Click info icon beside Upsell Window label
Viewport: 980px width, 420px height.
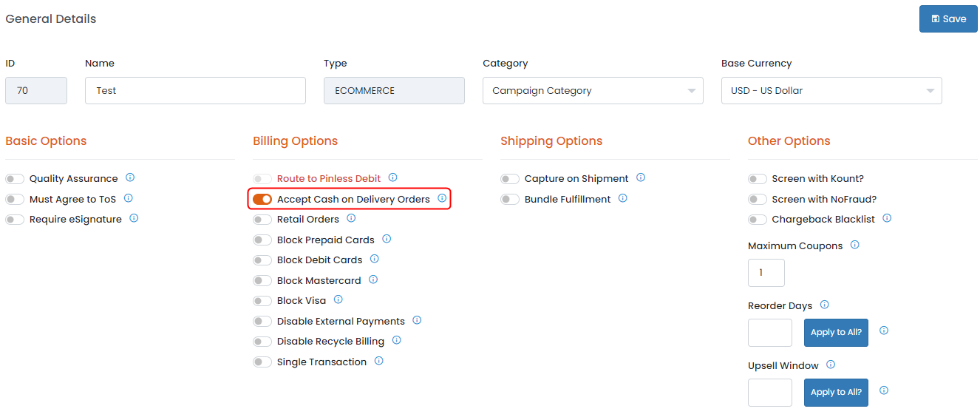pos(831,365)
